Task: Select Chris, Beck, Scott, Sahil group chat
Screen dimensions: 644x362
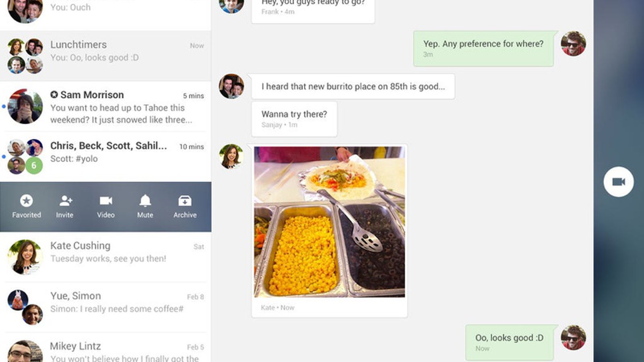Action: click(105, 156)
